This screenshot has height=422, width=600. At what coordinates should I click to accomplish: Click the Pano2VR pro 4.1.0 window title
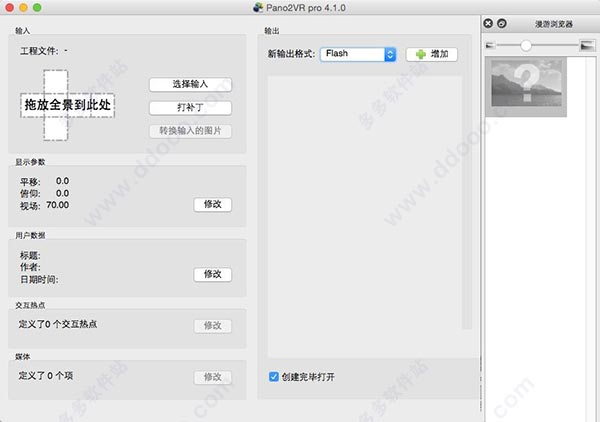(x=306, y=8)
